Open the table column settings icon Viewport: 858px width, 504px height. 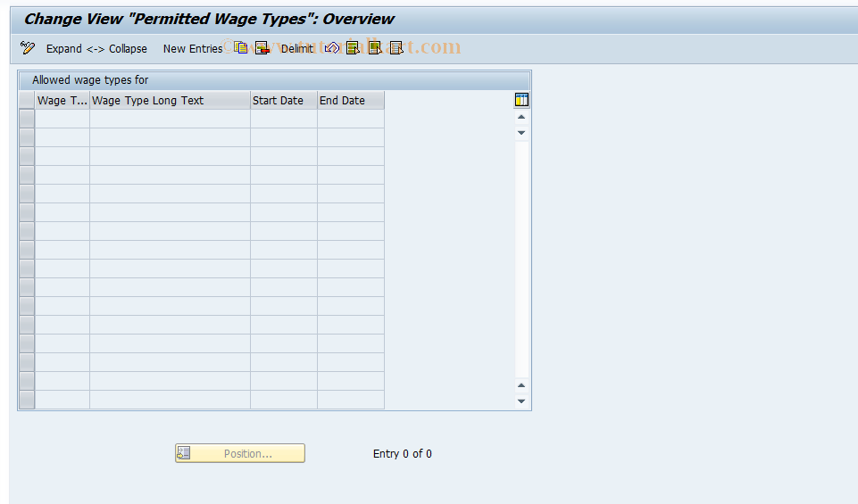521,100
